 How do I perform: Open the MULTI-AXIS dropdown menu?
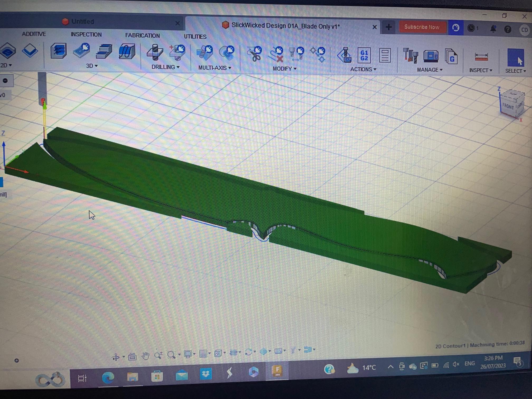click(x=215, y=68)
